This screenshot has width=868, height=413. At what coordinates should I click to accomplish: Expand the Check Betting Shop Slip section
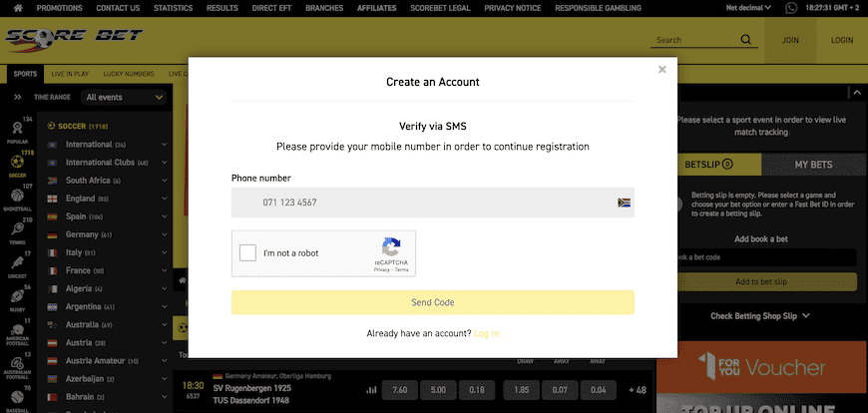point(760,316)
